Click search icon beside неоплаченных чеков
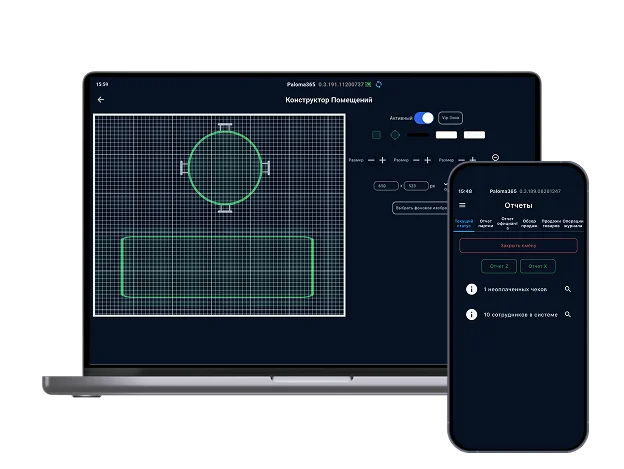The width and height of the screenshot is (624, 469). tap(568, 289)
